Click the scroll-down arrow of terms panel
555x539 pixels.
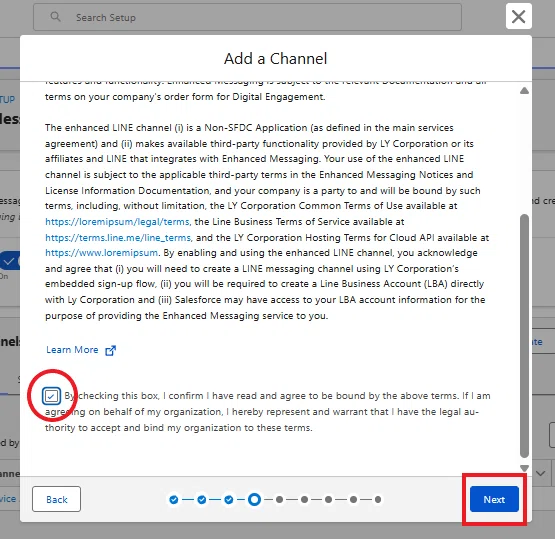pos(524,468)
